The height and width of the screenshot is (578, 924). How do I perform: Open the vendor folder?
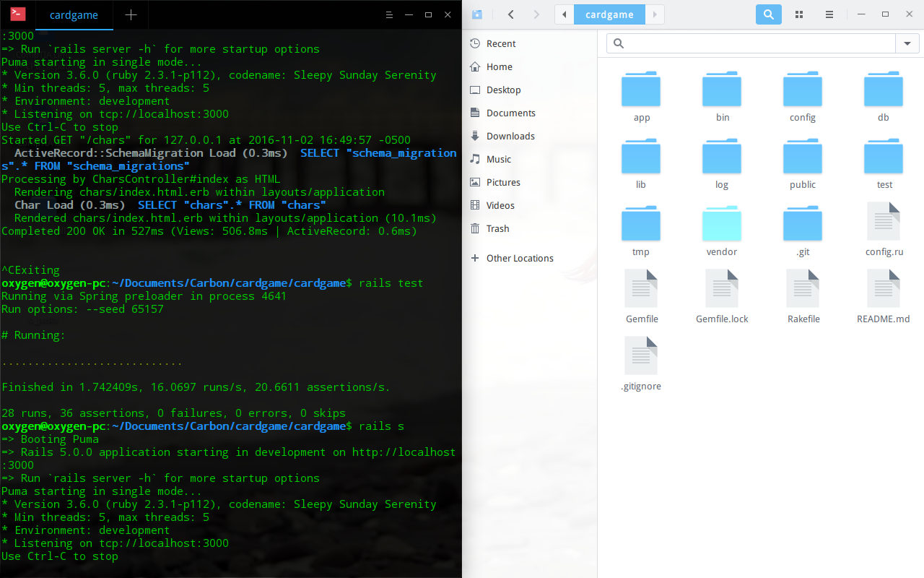tap(721, 225)
